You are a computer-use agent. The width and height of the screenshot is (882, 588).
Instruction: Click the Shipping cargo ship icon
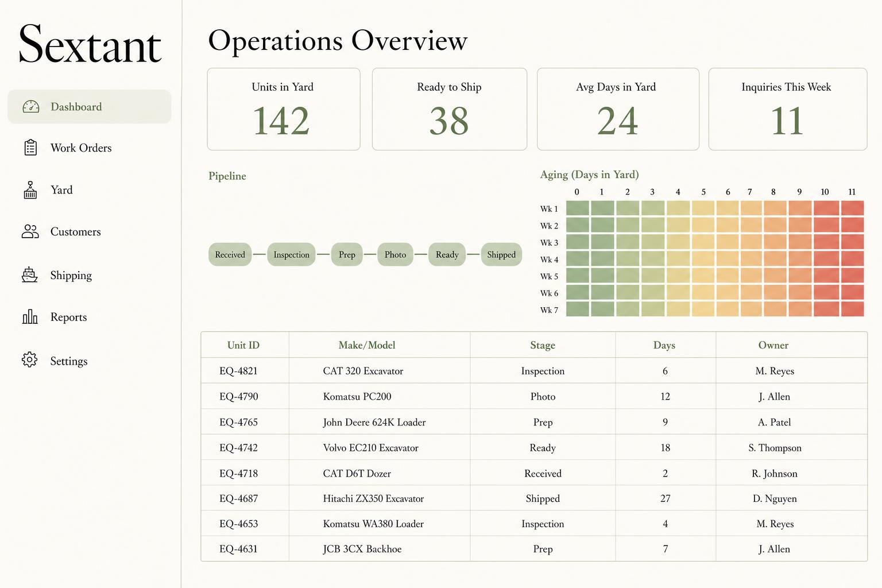coord(30,275)
